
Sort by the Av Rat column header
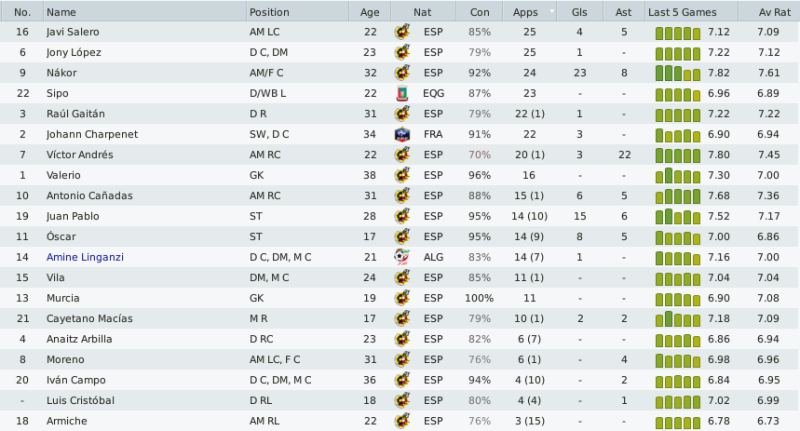pyautogui.click(x=774, y=12)
